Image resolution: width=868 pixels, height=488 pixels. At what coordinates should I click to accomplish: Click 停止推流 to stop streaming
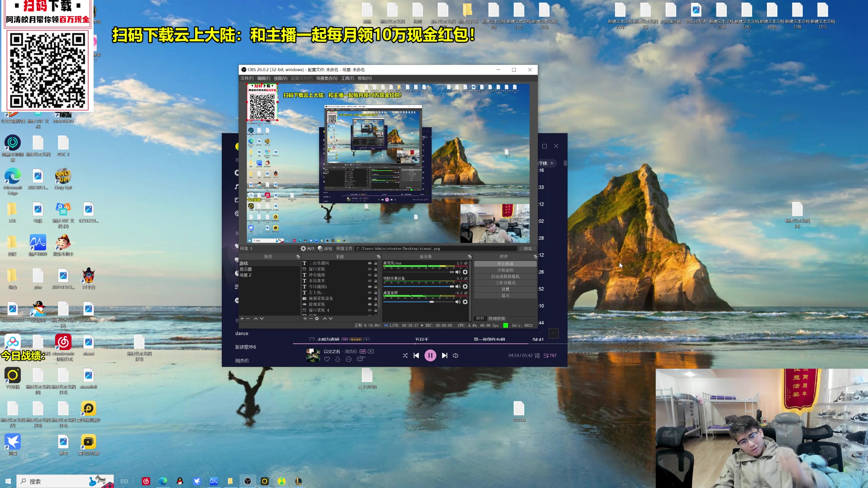pos(505,264)
